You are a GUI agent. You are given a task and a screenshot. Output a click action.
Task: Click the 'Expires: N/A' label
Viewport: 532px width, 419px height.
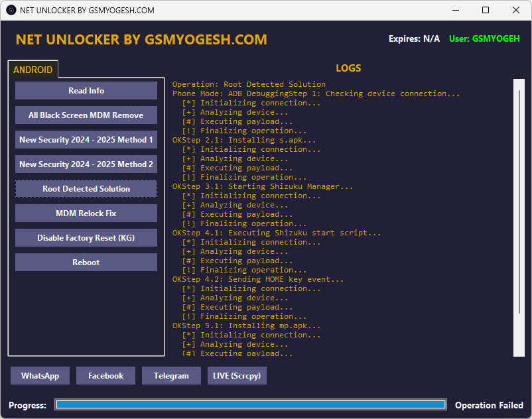coord(414,38)
